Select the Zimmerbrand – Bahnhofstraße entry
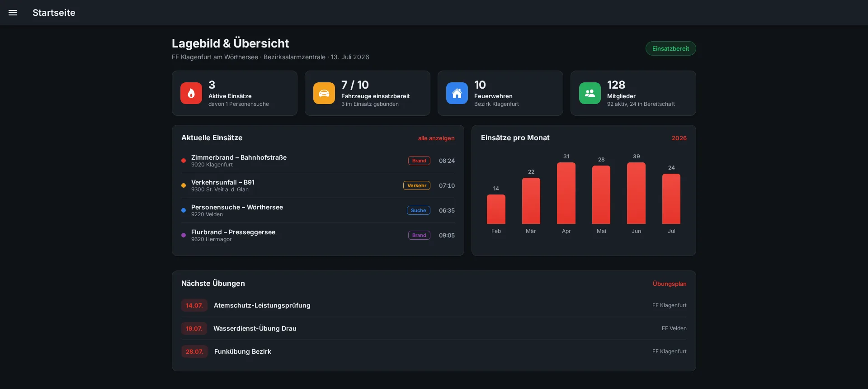Viewport: 868px width, 389px height. pyautogui.click(x=318, y=161)
